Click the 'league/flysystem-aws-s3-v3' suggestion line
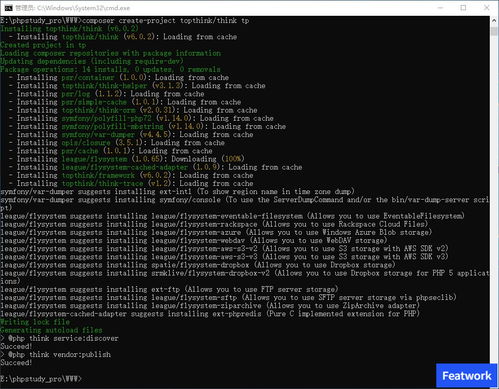This screenshot has width=499, height=389. click(x=225, y=257)
